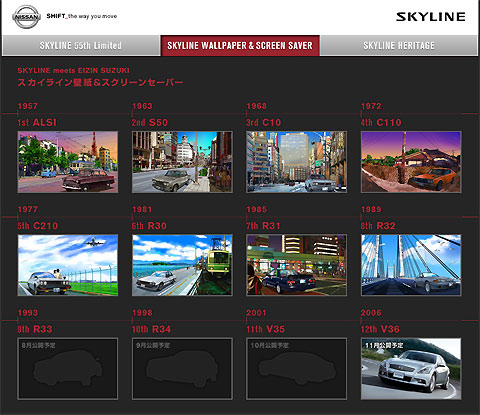Open the 7th R31 wallpaper thumbnail
Image resolution: width=480 pixels, height=415 pixels.
click(296, 265)
